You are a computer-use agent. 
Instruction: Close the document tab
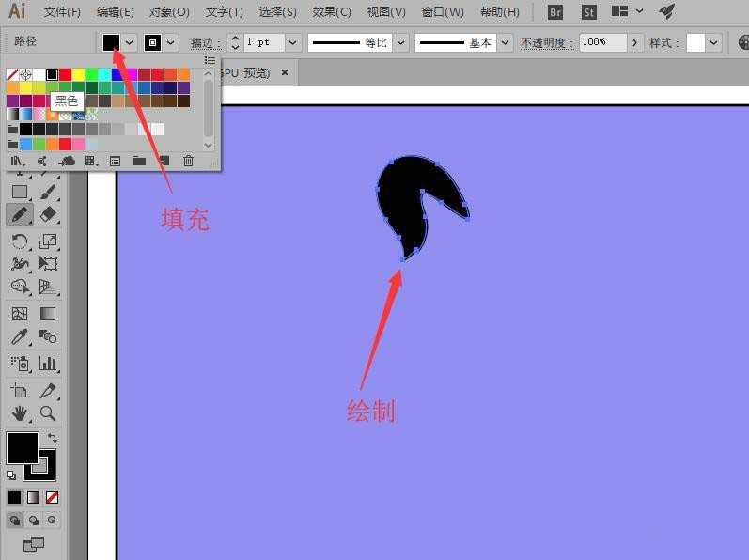[x=285, y=72]
